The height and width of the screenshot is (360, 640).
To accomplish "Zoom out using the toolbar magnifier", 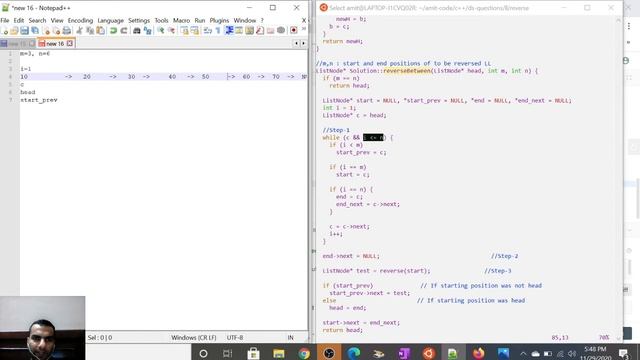I will click(171, 31).
